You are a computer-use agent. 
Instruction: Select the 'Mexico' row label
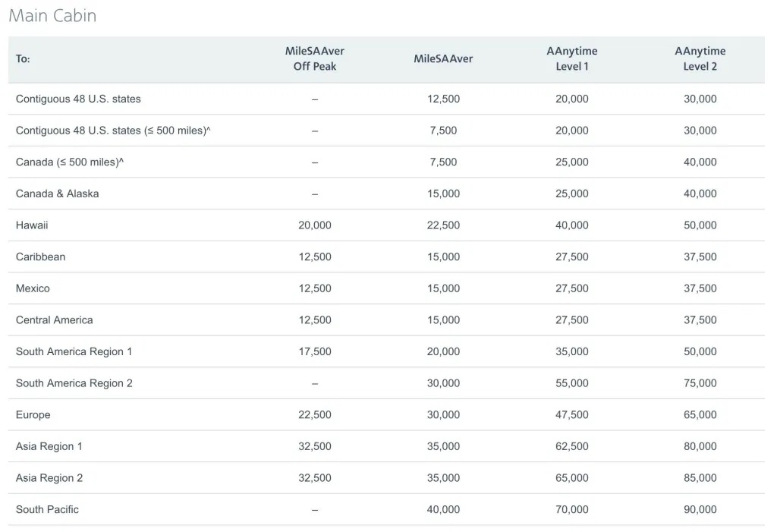(33, 288)
